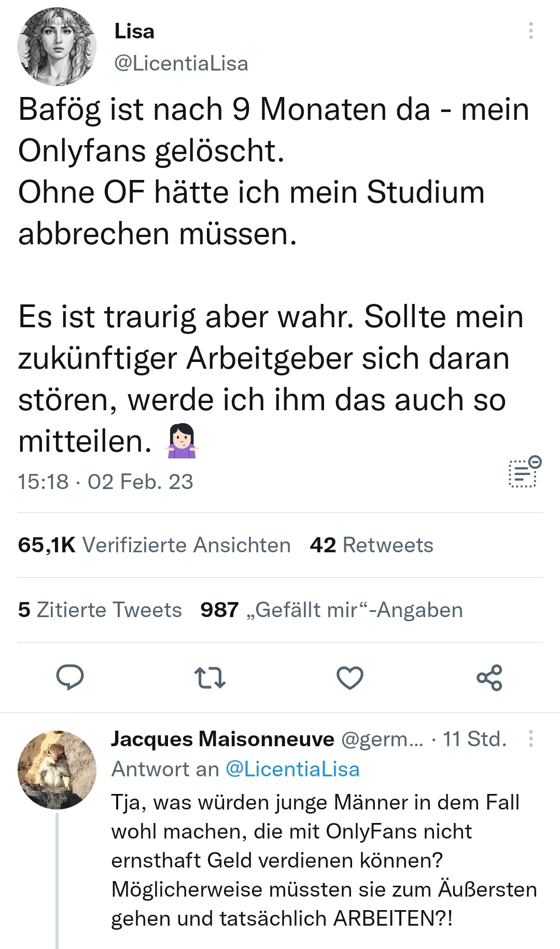The width and height of the screenshot is (560, 949).
Task: Open Lisa's tweet three-dot menu
Action: [530, 31]
